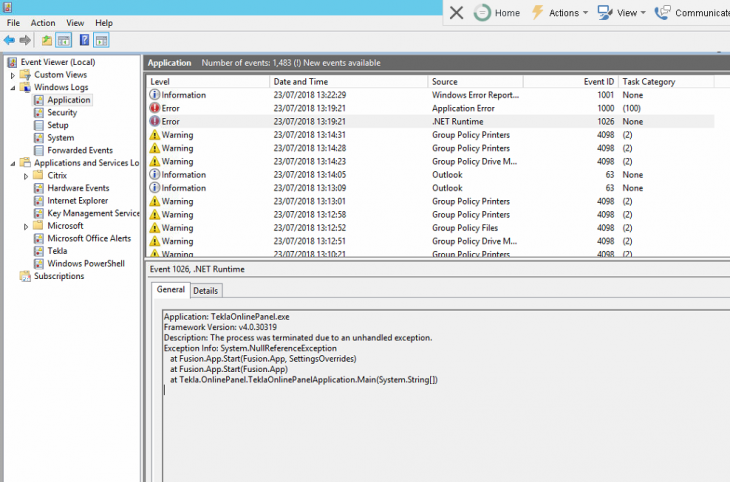Select the Setup log

pos(58,125)
